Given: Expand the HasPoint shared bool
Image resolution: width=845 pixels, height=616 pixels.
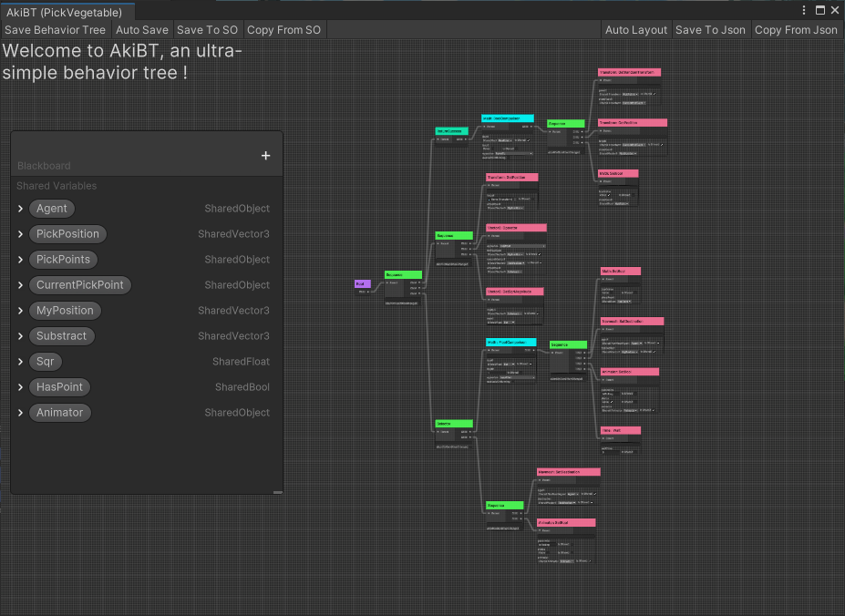Looking at the screenshot, I should click(x=20, y=387).
